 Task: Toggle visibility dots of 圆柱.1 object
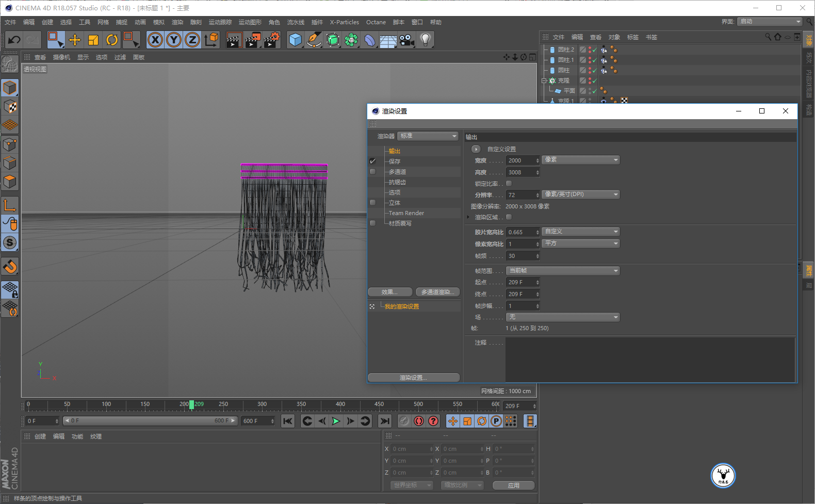pyautogui.click(x=590, y=60)
